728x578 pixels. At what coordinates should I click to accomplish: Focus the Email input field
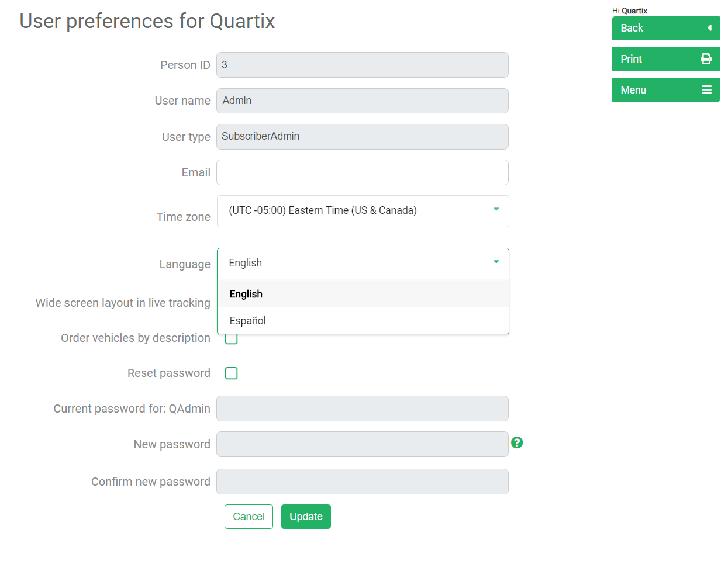363,172
